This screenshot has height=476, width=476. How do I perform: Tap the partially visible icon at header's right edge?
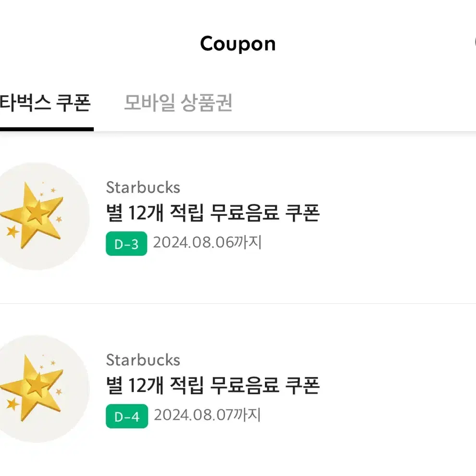475,43
